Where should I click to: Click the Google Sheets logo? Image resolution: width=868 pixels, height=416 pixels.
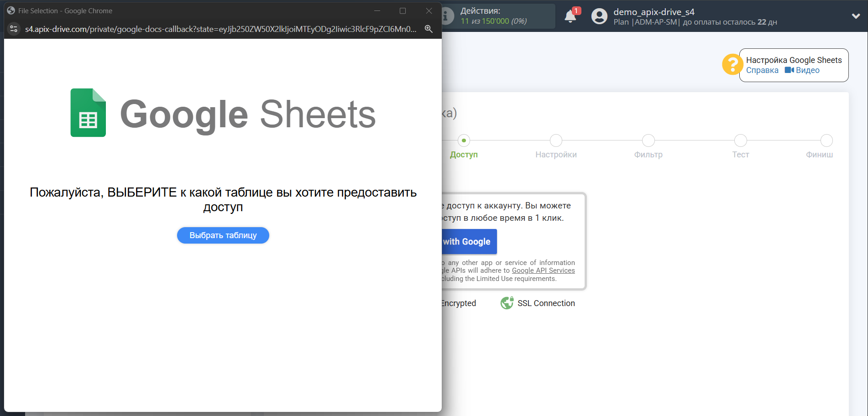pos(88,113)
